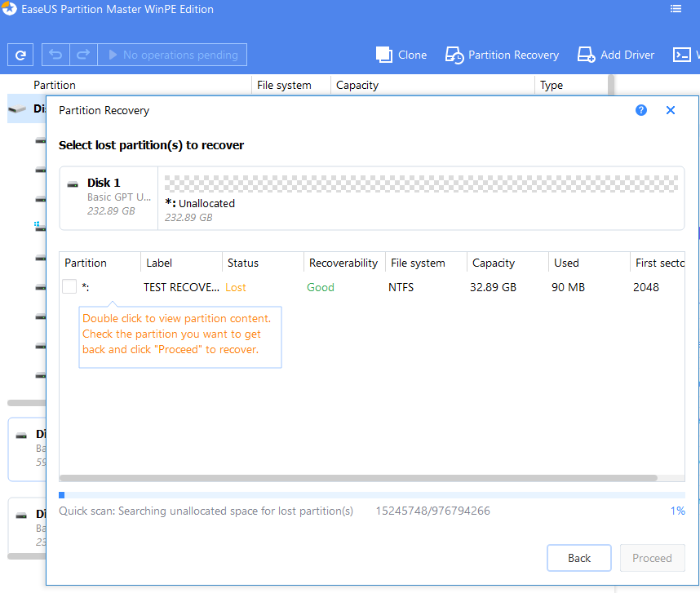
Task: Click the orange tooltip about viewing partition content
Action: point(180,337)
